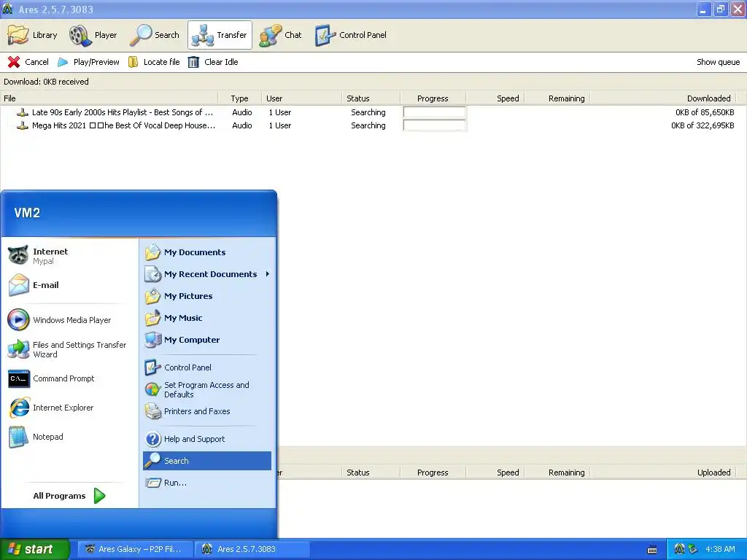This screenshot has height=560, width=747.
Task: Expand My Recent Documents submenu
Action: [x=207, y=274]
